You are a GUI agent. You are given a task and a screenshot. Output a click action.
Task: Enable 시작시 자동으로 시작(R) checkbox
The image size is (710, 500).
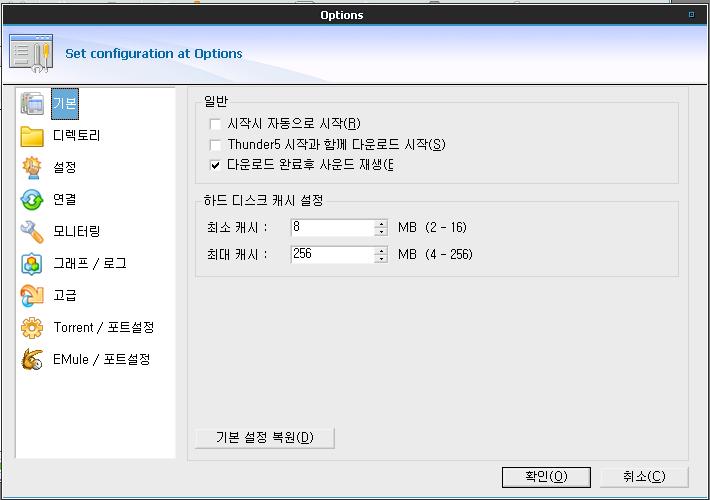coord(215,124)
